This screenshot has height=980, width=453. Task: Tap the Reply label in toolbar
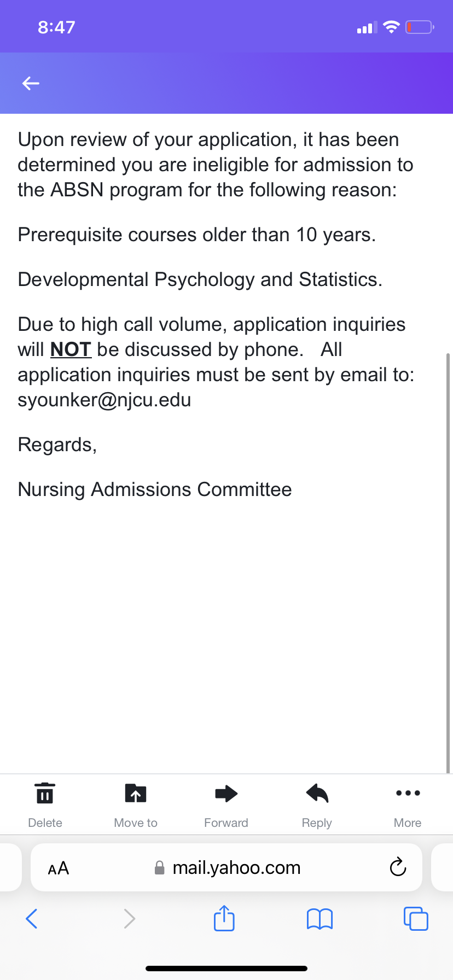point(317,823)
